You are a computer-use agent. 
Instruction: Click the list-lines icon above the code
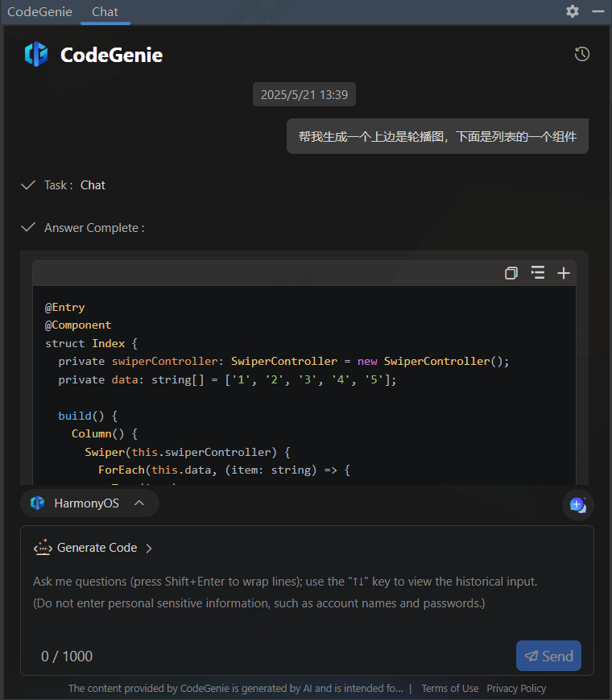click(x=537, y=272)
